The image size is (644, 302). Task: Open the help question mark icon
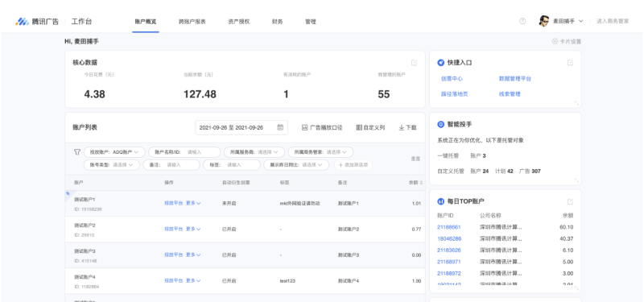tap(522, 21)
